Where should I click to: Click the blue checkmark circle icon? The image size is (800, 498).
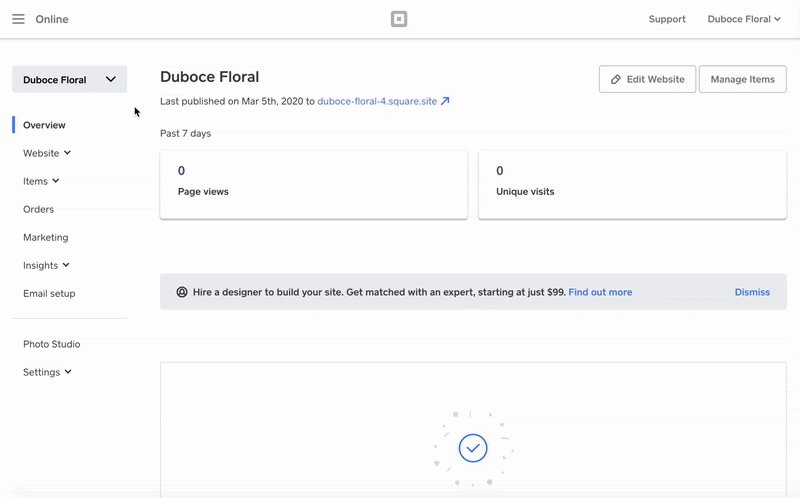[x=473, y=447]
